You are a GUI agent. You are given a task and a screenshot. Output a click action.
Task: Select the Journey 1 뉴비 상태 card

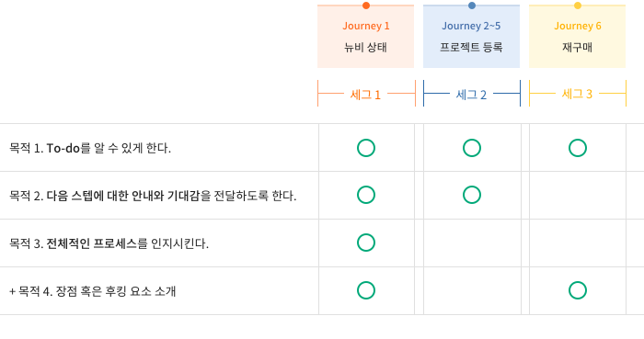click(x=365, y=37)
